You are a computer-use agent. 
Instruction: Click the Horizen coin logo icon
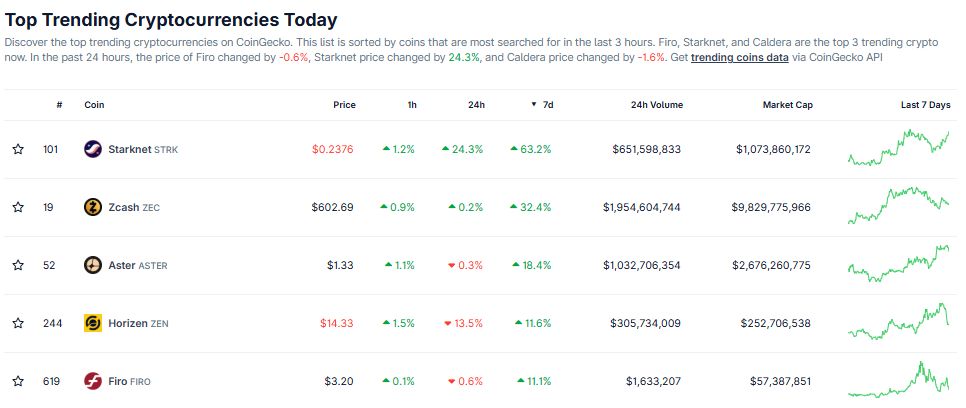point(93,323)
